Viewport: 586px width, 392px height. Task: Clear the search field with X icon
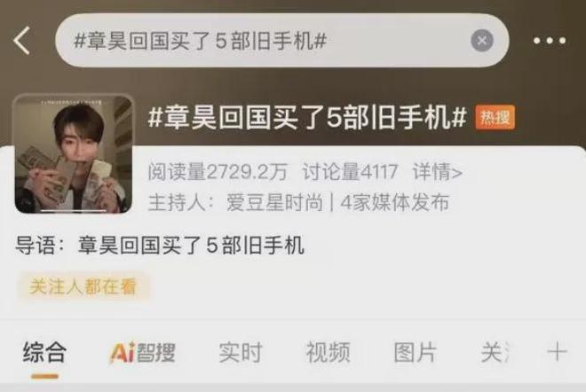click(482, 40)
